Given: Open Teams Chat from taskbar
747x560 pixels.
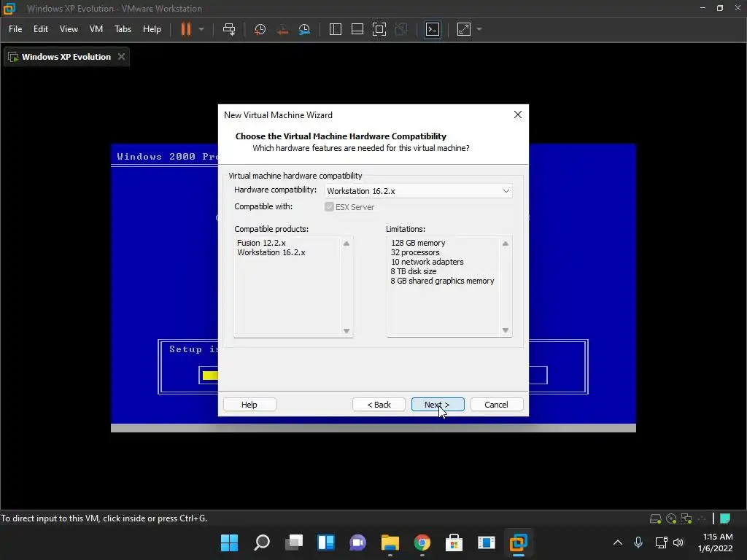Looking at the screenshot, I should coord(357,542).
